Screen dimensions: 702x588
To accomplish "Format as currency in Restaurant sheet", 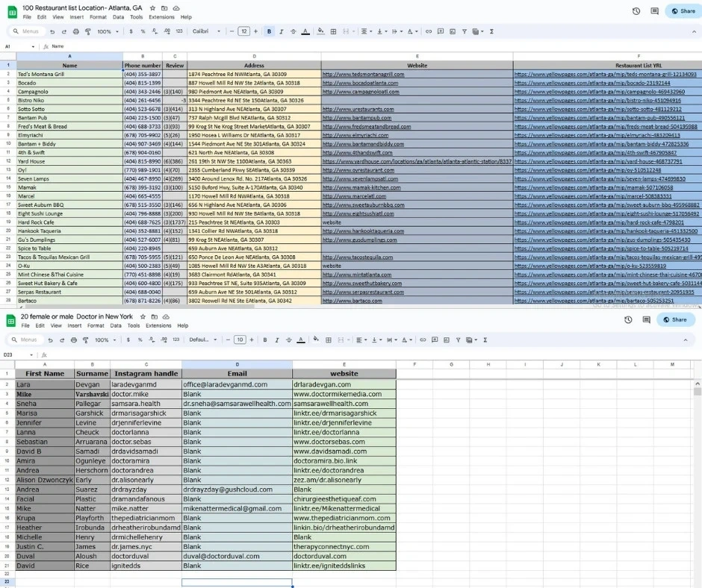I will (x=131, y=31).
